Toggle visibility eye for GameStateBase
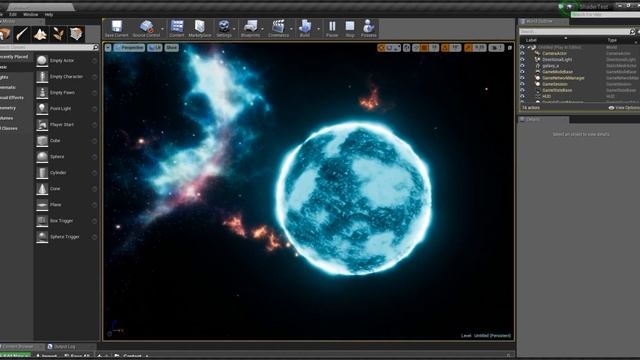Screen dimensions: 640x360 click(522, 90)
